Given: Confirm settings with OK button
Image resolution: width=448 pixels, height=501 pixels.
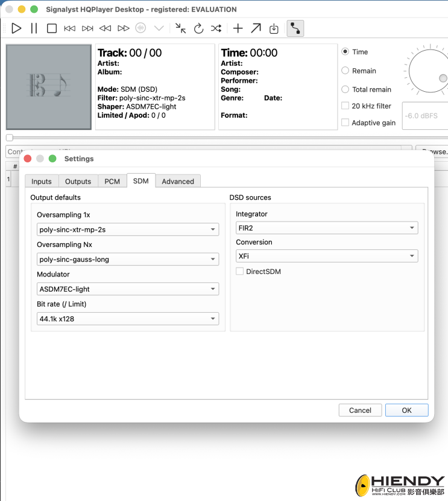Looking at the screenshot, I should 406,410.
